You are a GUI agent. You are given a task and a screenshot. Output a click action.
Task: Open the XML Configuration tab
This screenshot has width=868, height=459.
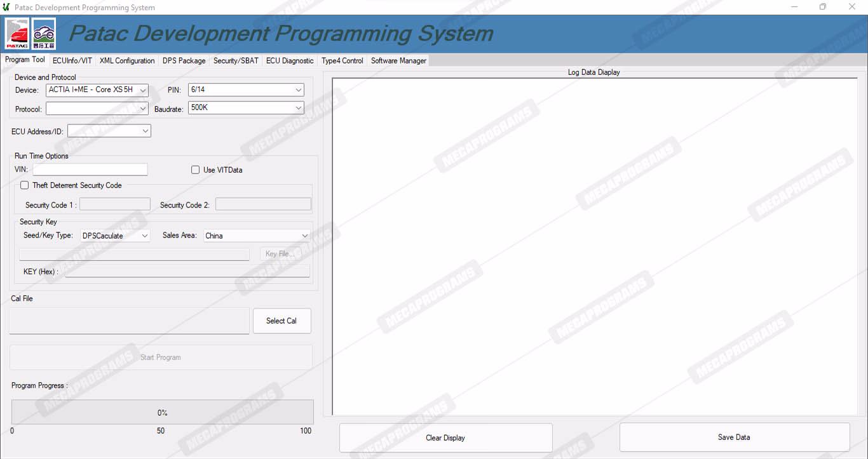tap(127, 61)
